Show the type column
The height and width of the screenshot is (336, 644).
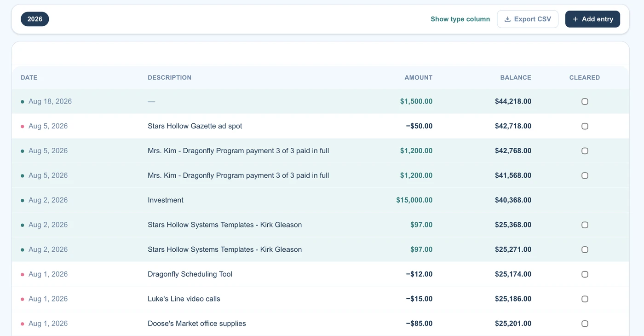[x=460, y=19]
